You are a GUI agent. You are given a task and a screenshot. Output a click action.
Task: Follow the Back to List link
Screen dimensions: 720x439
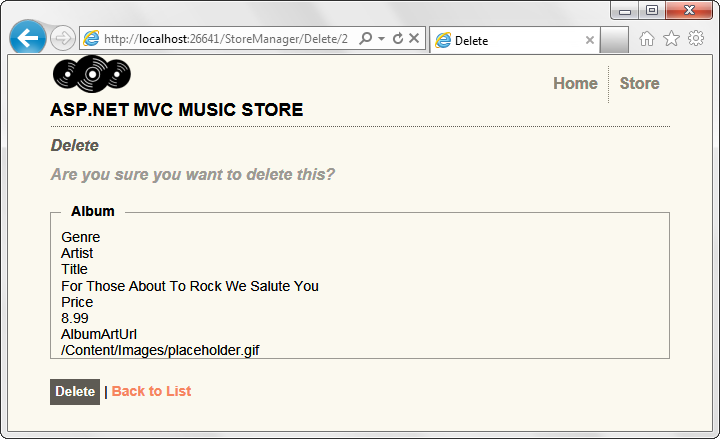pos(151,391)
